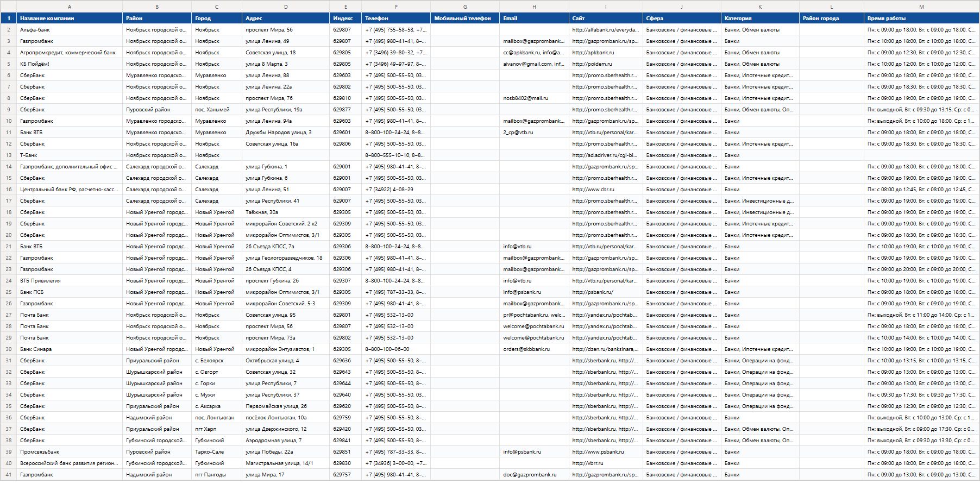The height and width of the screenshot is (490, 980).
Task: Select address 'Аэродромная улица, 7'
Action: click(x=286, y=441)
